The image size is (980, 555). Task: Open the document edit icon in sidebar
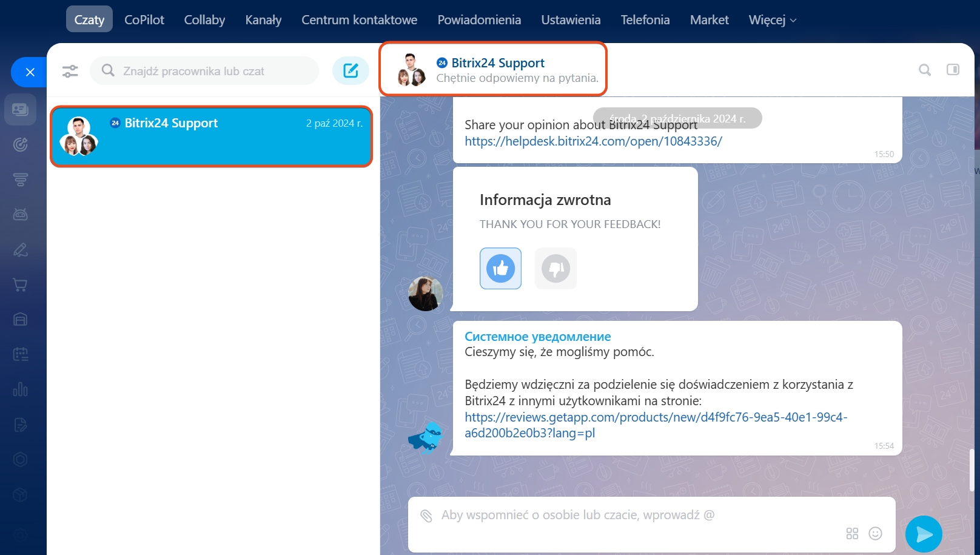point(20,425)
